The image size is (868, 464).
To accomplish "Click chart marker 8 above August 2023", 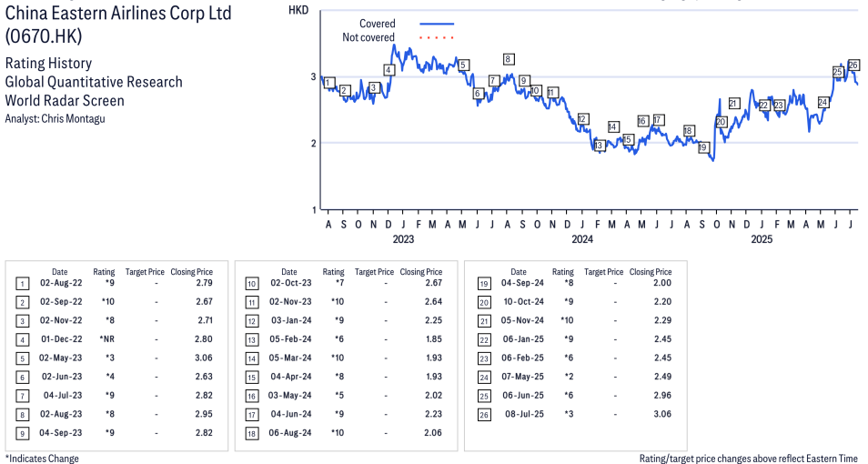I will point(509,59).
